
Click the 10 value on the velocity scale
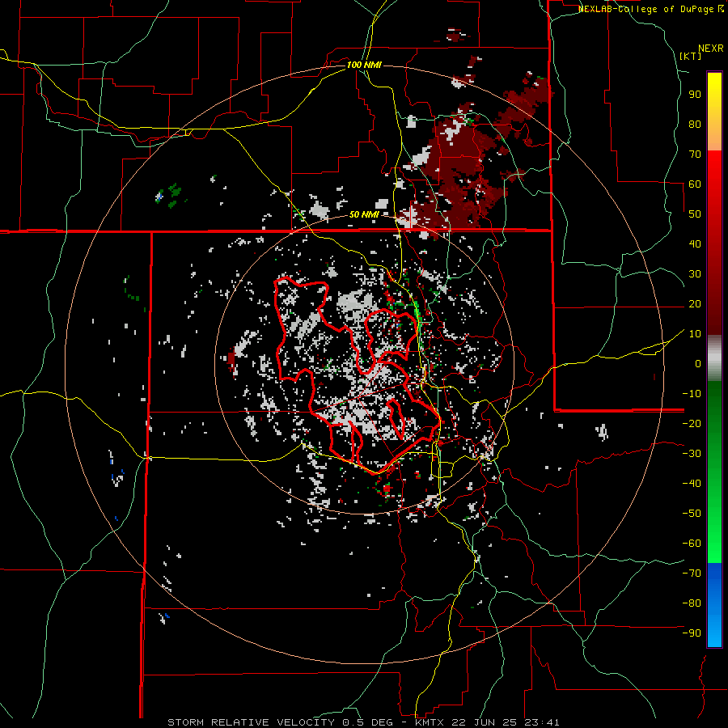tap(695, 334)
